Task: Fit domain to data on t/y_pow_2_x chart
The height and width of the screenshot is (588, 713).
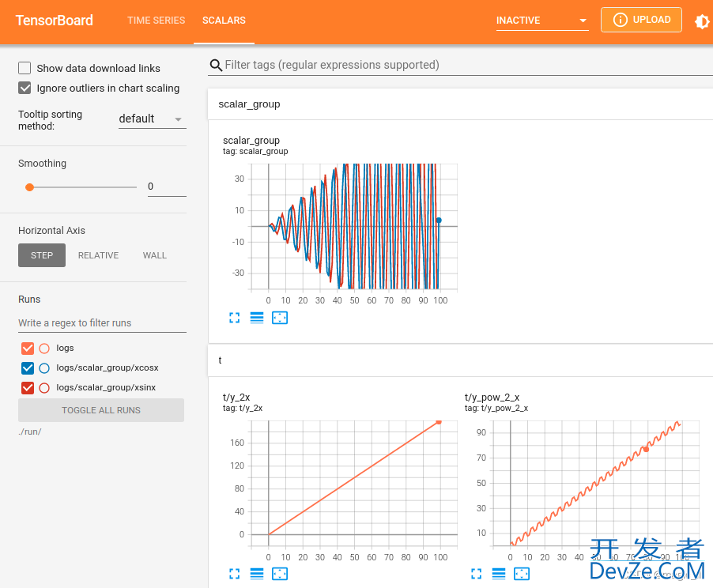Action: coord(522,574)
